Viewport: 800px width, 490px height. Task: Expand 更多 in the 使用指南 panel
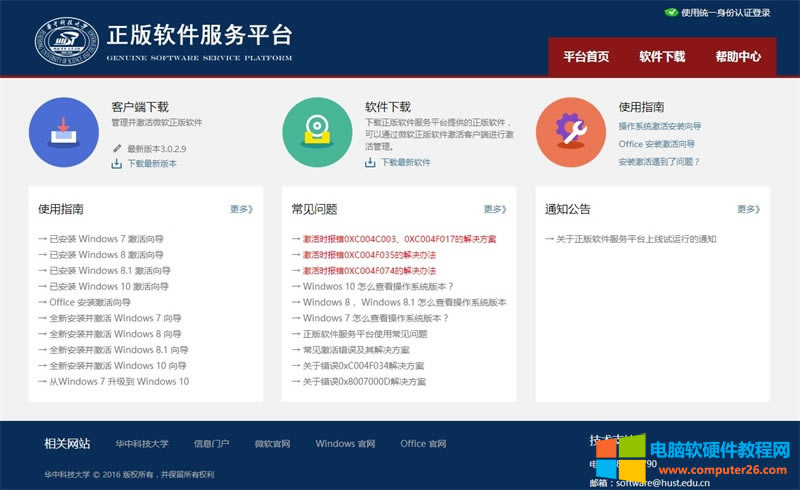pyautogui.click(x=242, y=210)
